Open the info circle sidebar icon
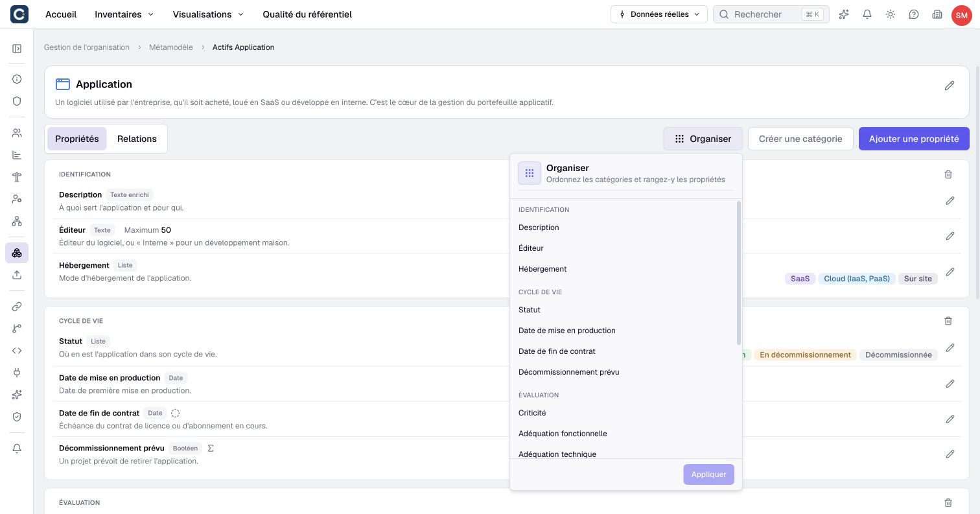980x514 pixels. tap(17, 79)
